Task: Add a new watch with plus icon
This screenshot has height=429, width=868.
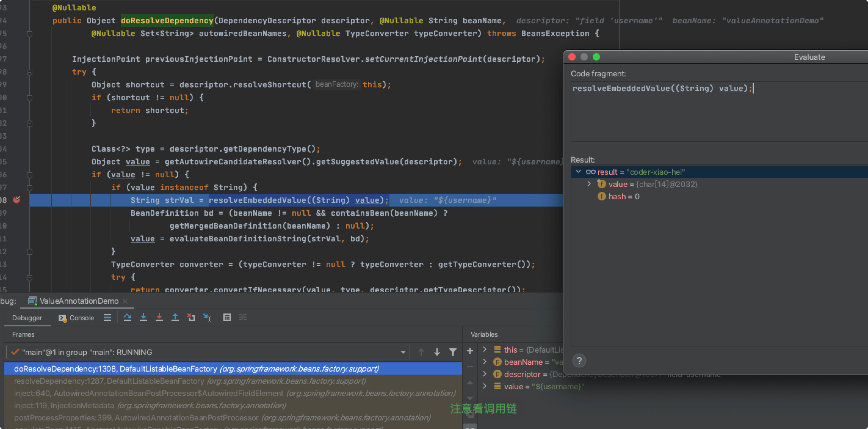Action: [x=470, y=351]
